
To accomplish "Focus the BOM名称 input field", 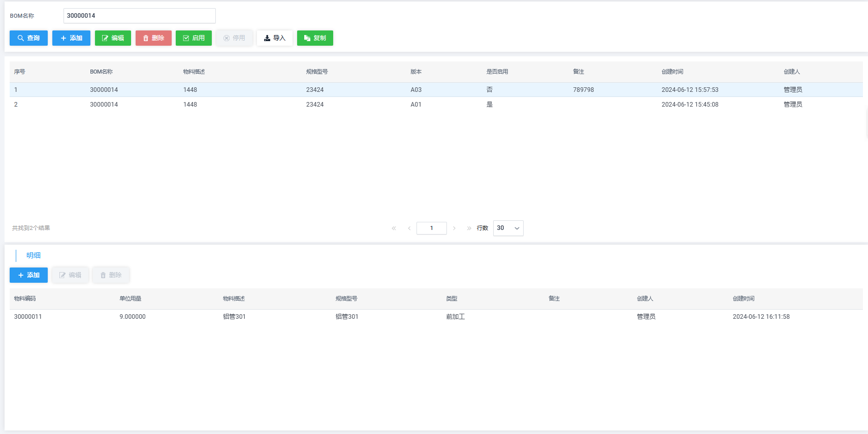I will [x=139, y=16].
